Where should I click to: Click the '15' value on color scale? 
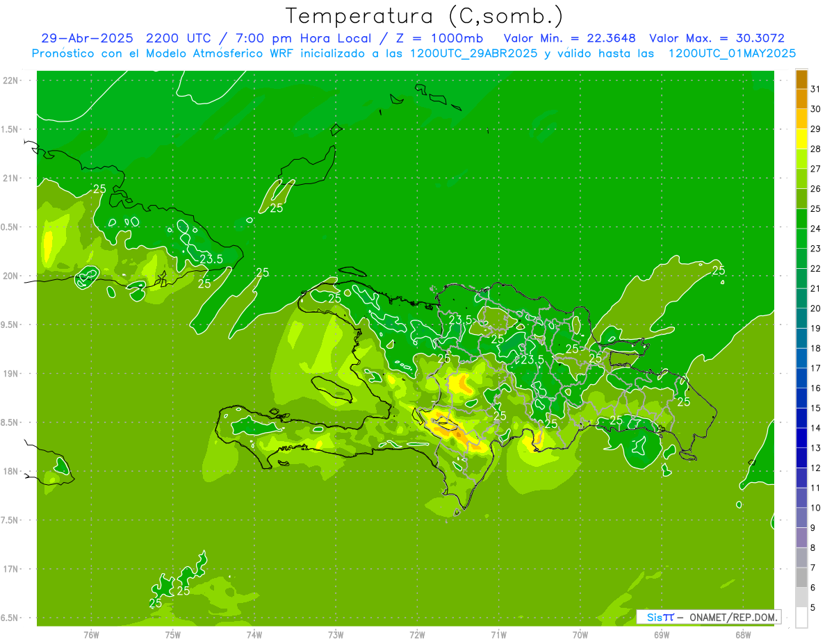coord(816,408)
